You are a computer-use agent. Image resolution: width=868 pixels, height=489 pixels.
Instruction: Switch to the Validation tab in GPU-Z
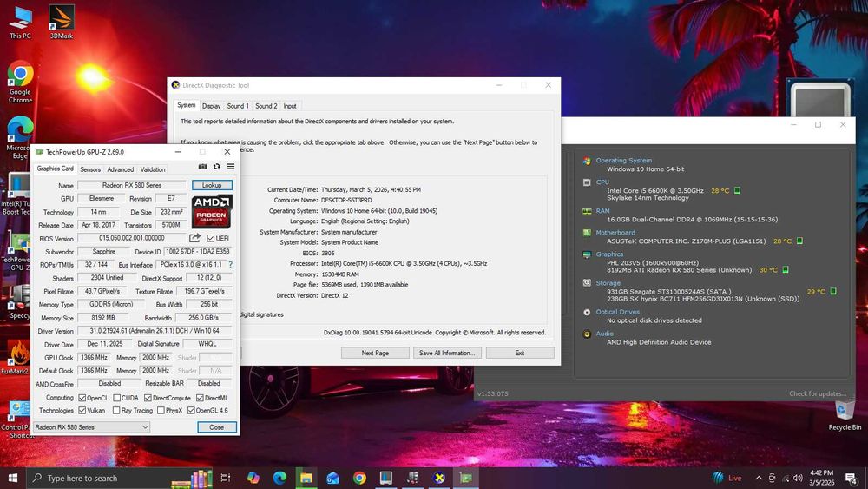coord(152,169)
